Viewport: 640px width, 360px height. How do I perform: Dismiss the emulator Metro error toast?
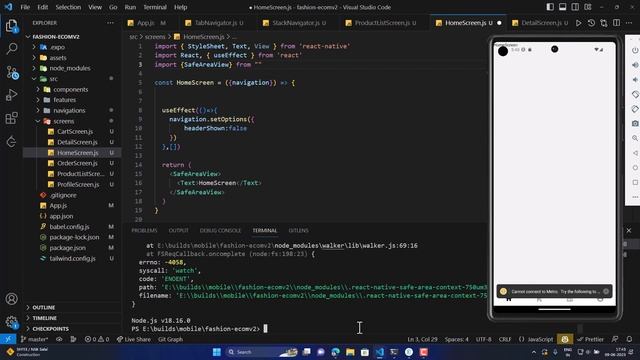(x=606, y=291)
